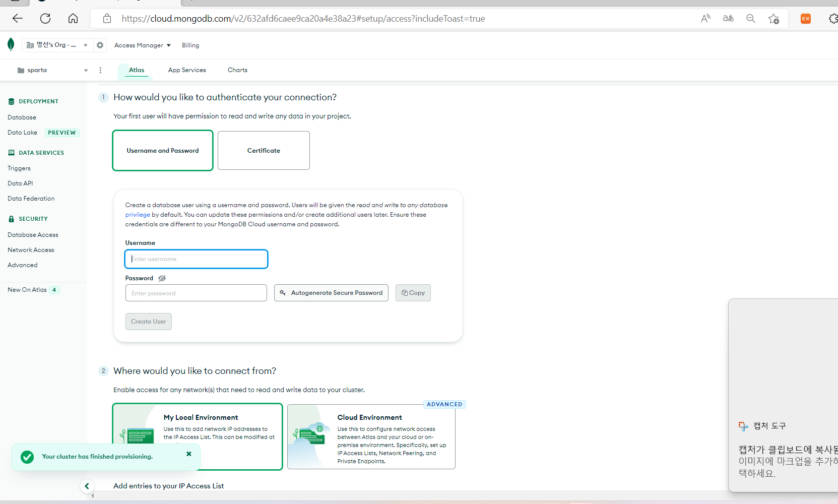Image resolution: width=838 pixels, height=504 pixels.
Task: Open organization settings gear icon
Action: (x=100, y=45)
